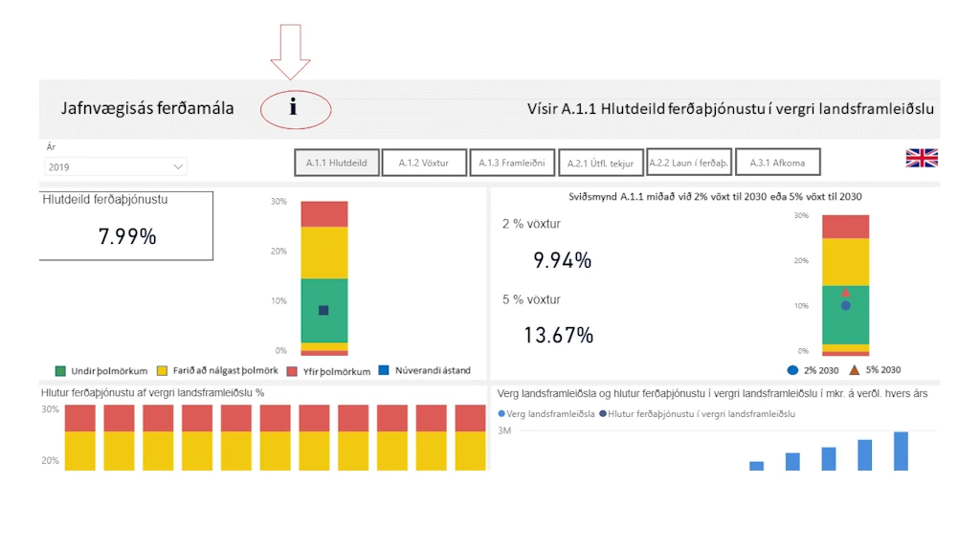The width and height of the screenshot is (980, 551).
Task: Click the 5% 2030 legend triangle
Action: coord(855,370)
